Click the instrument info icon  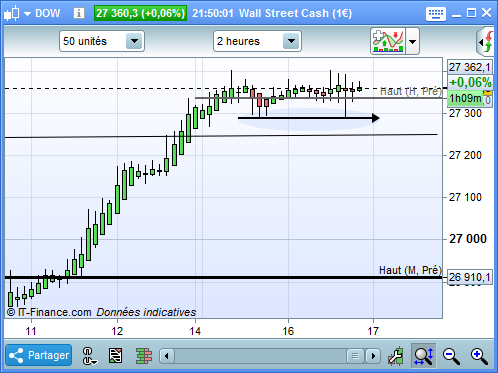[x=79, y=13]
